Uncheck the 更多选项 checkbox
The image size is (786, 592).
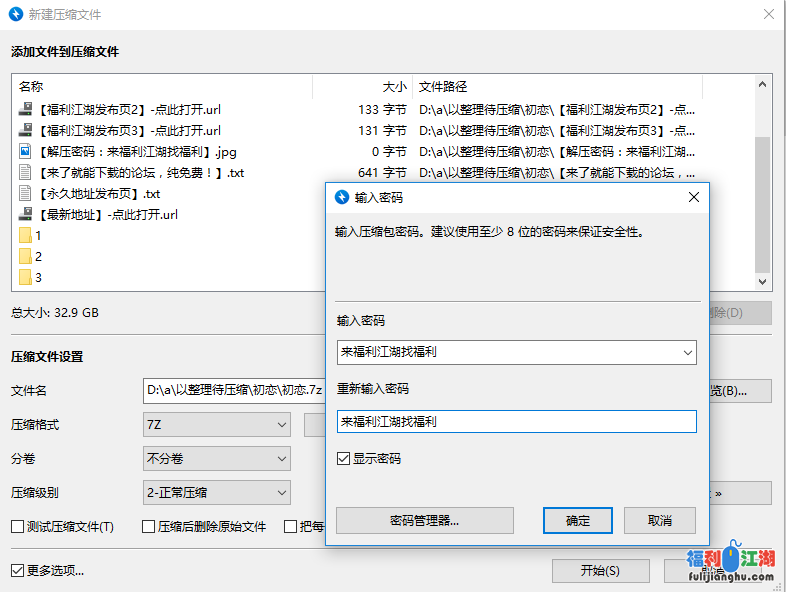click(18, 571)
